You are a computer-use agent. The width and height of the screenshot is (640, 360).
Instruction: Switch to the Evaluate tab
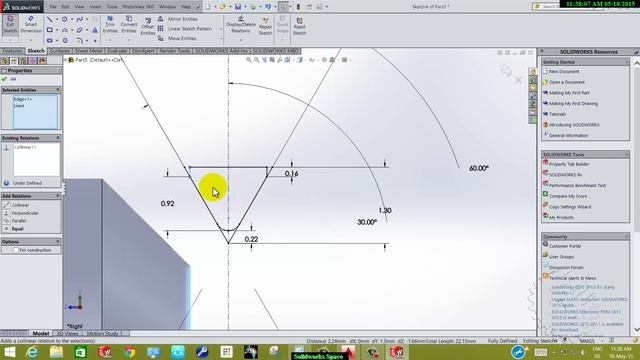point(118,51)
